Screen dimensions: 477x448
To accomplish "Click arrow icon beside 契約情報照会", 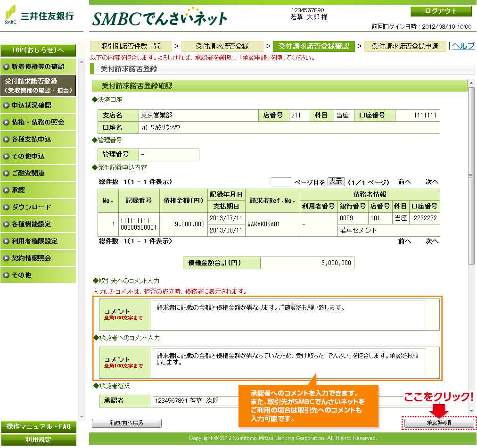I will point(6,258).
